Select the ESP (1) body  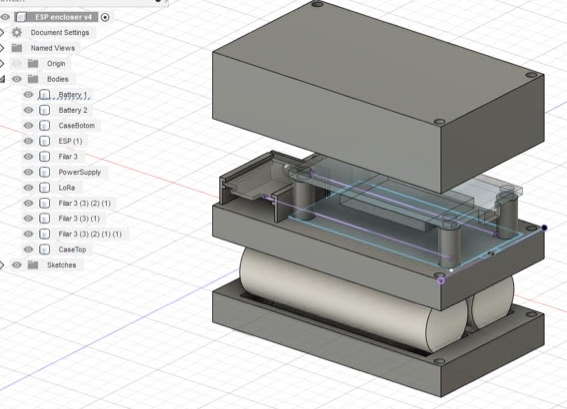point(71,141)
